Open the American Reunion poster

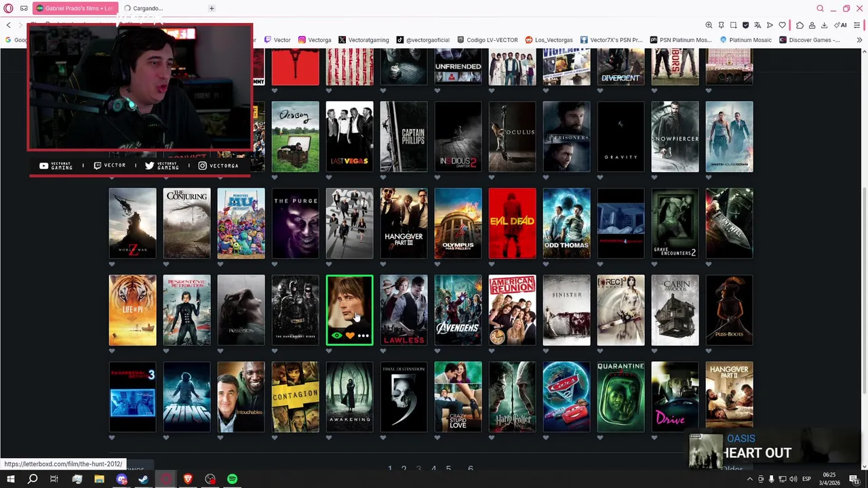pos(512,310)
